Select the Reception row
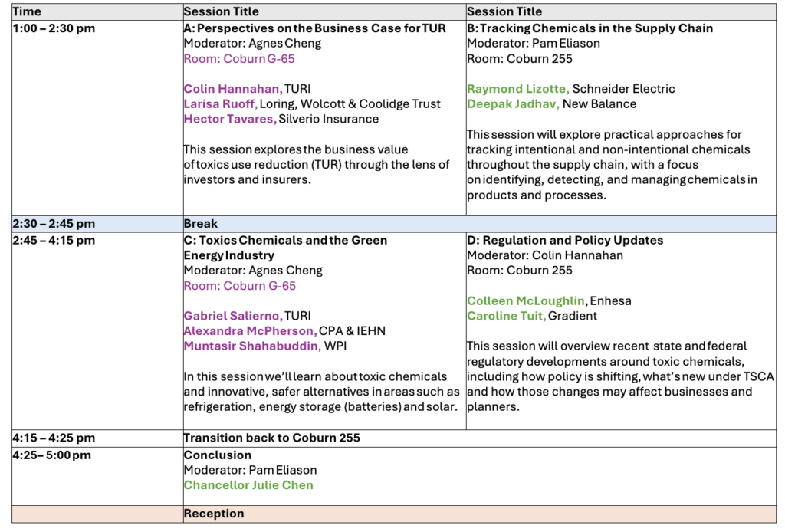785x532 pixels. [394, 514]
